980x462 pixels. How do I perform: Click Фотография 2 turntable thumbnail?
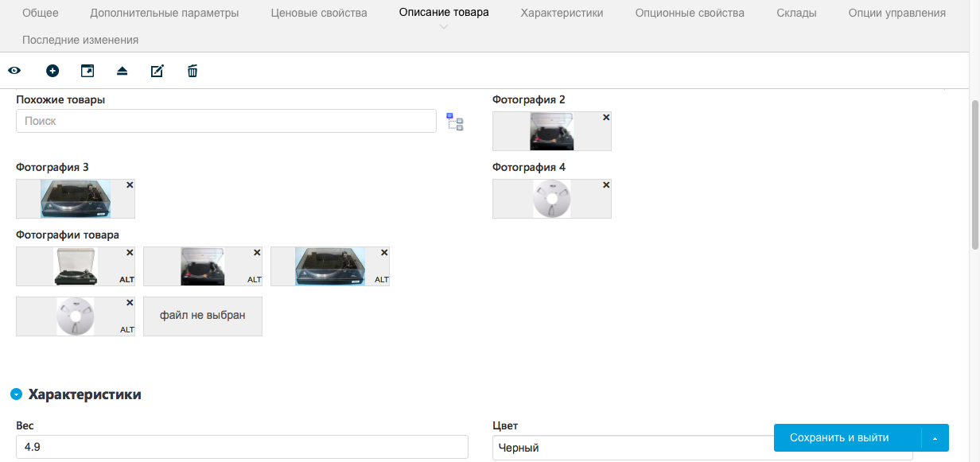click(x=552, y=131)
